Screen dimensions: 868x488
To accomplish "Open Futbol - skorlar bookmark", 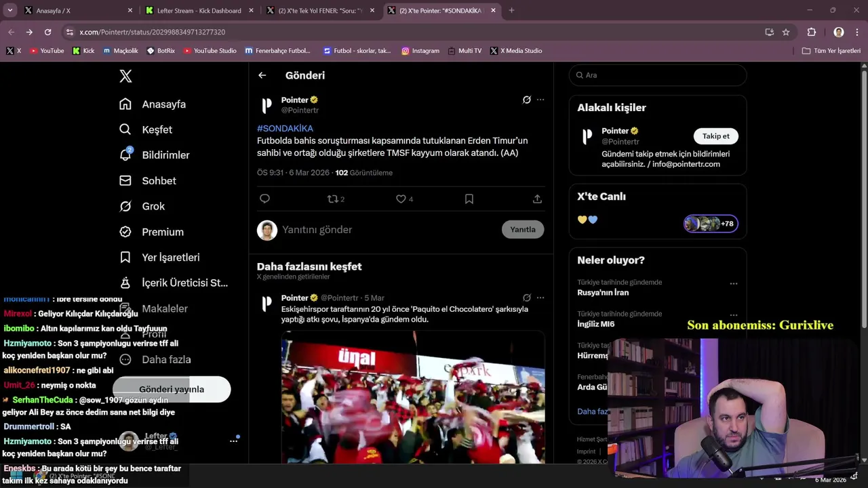I will coord(357,51).
